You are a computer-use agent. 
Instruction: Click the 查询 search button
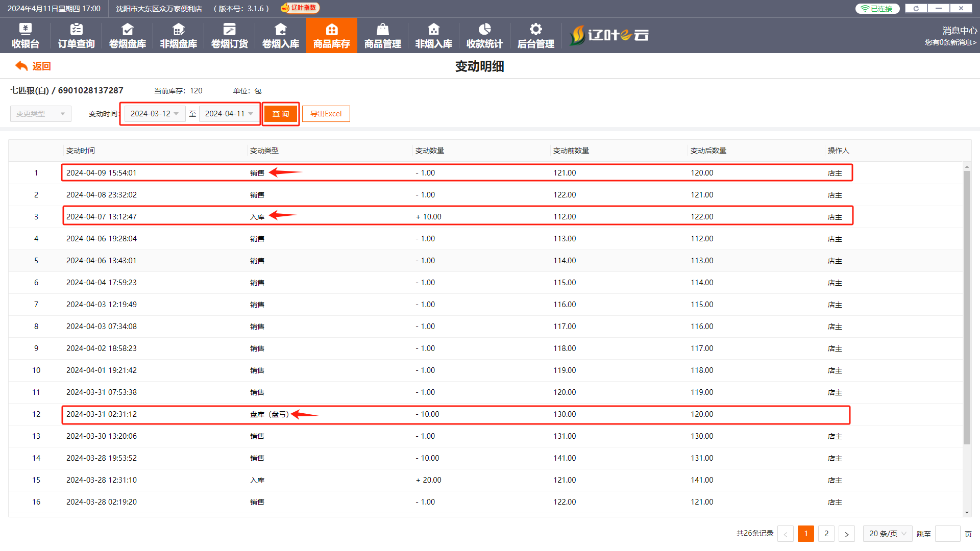281,114
